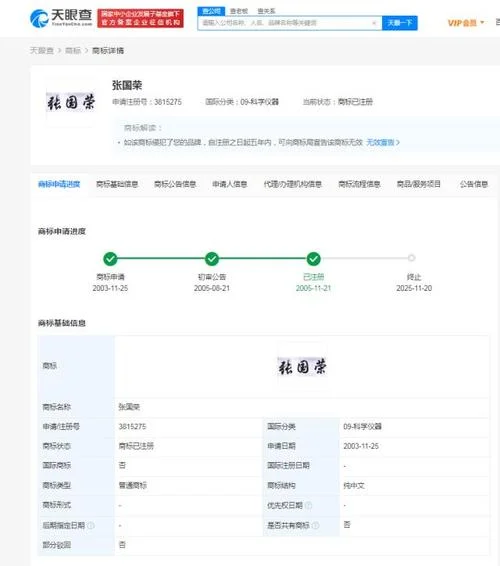The image size is (500, 566).
Task: Switch to 商标申请进度 tab
Action: [x=59, y=184]
